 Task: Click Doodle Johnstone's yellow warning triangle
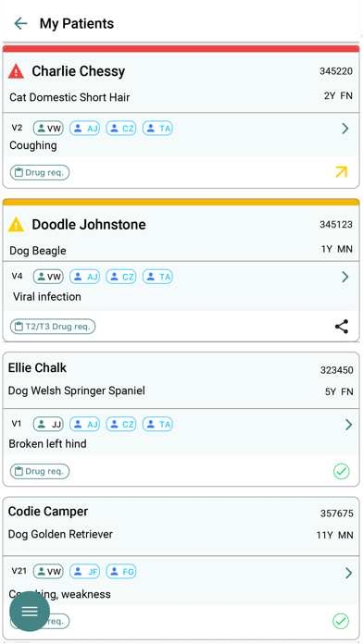pyautogui.click(x=16, y=224)
